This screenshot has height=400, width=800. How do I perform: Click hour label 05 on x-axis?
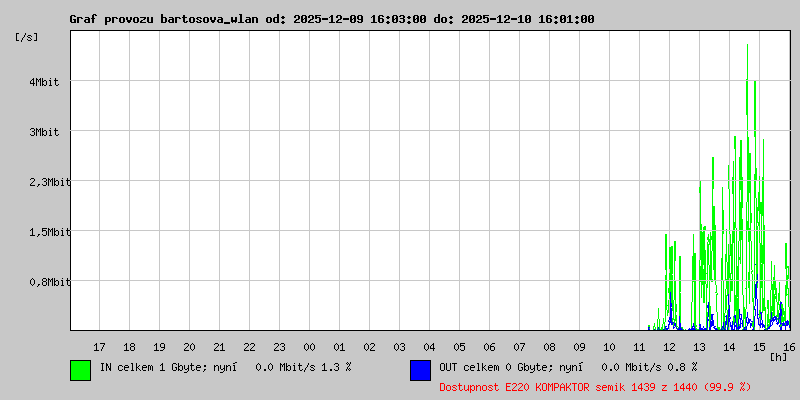coord(460,347)
